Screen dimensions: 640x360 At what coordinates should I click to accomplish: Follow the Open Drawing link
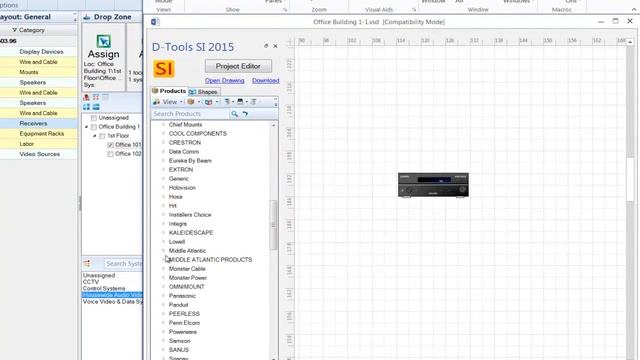click(x=224, y=80)
